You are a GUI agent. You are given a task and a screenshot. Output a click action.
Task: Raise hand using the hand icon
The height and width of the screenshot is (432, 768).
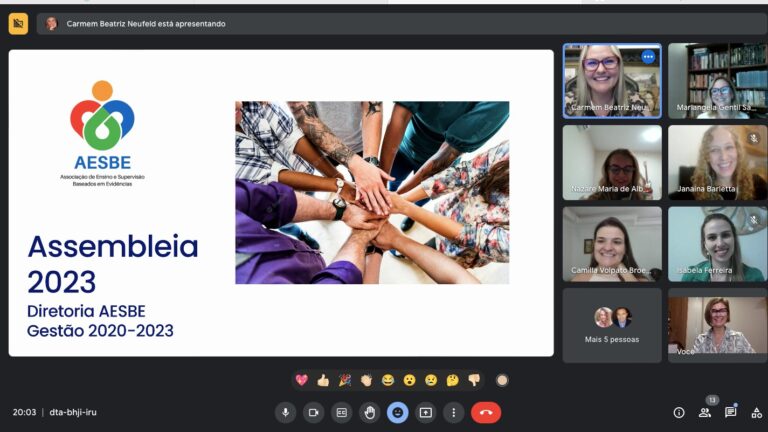[370, 412]
